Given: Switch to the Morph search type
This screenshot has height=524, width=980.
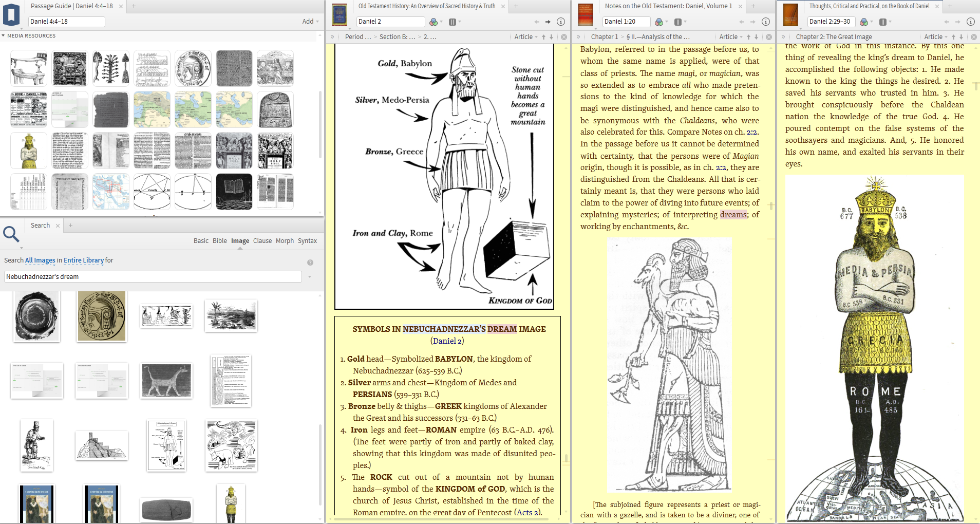Looking at the screenshot, I should pyautogui.click(x=285, y=241).
